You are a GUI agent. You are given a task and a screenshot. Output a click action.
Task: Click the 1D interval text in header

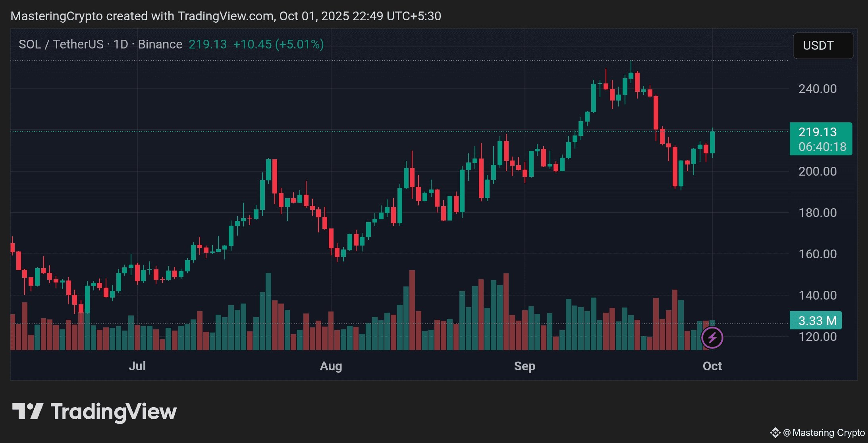pos(121,44)
